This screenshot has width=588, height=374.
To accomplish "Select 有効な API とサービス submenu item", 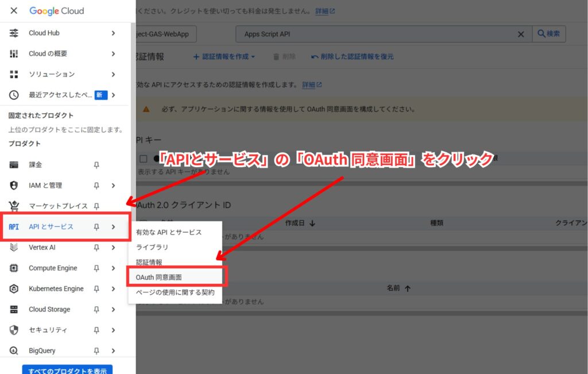I will click(x=175, y=232).
